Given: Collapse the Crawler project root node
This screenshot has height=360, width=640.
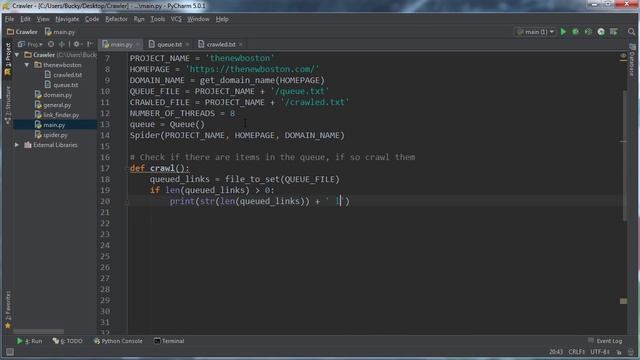Looking at the screenshot, I should tap(17, 55).
